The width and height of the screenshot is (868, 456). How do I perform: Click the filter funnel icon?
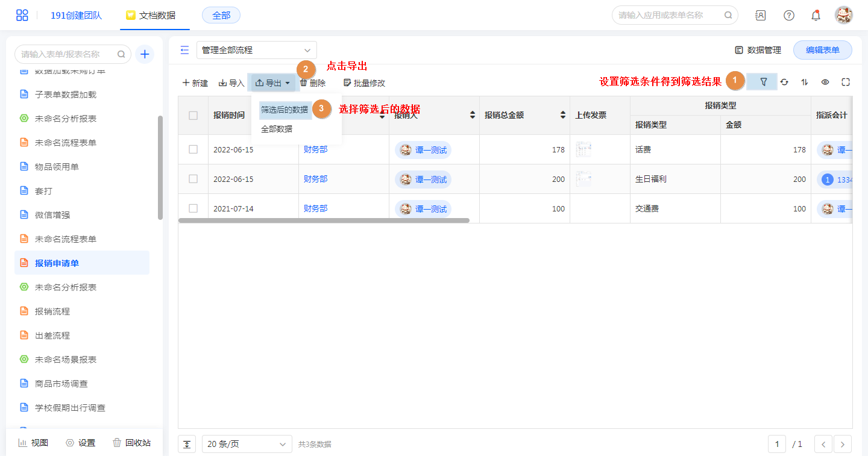tap(763, 82)
